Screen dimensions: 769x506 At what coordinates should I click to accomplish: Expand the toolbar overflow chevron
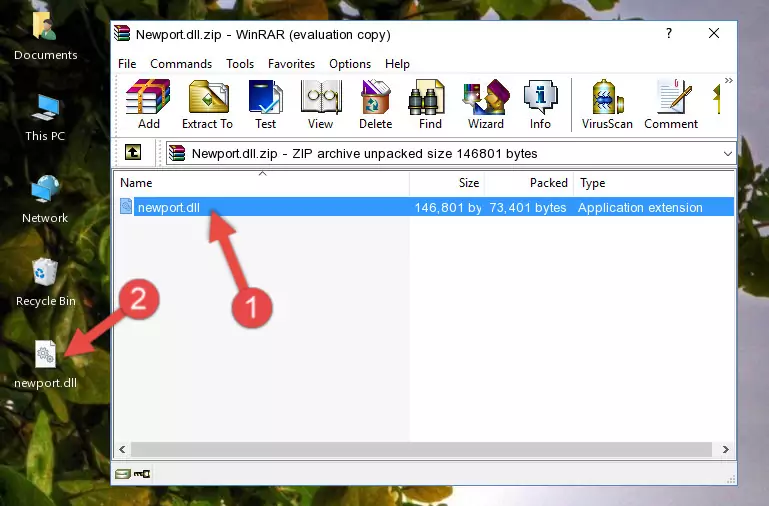pyautogui.click(x=728, y=81)
